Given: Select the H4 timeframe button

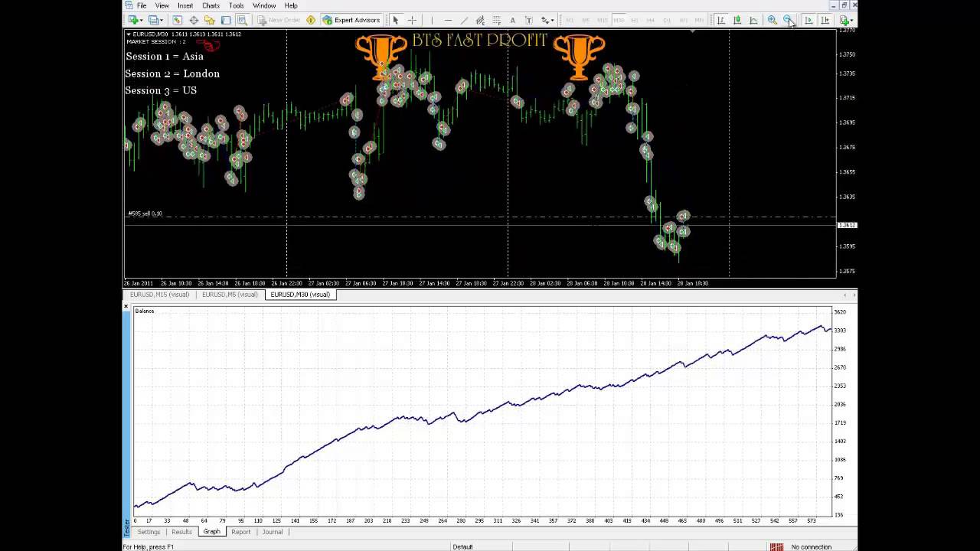Looking at the screenshot, I should click(651, 20).
